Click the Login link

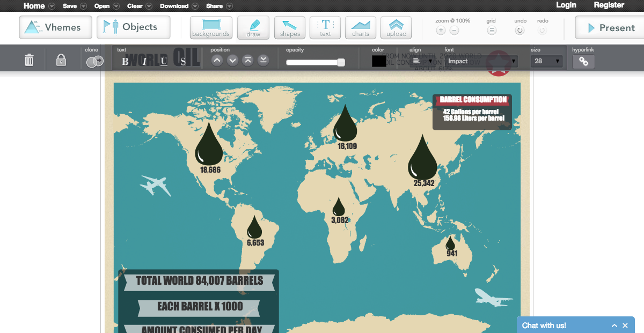tap(566, 5)
